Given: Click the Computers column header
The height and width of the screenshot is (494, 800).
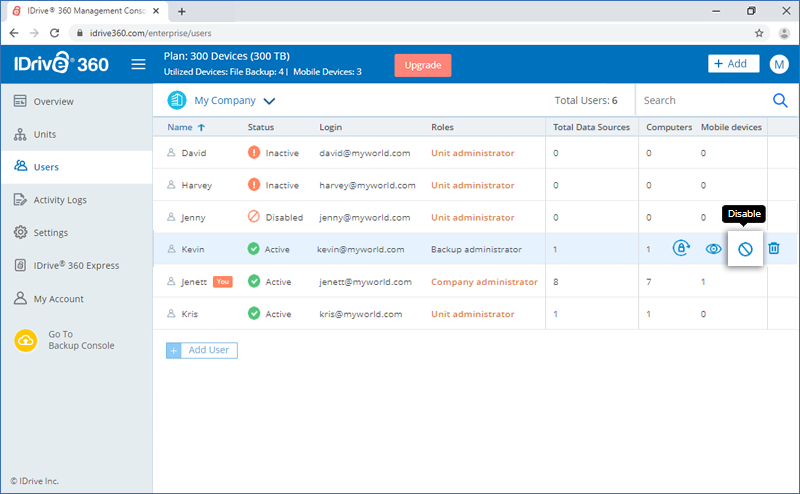Looking at the screenshot, I should [x=669, y=127].
